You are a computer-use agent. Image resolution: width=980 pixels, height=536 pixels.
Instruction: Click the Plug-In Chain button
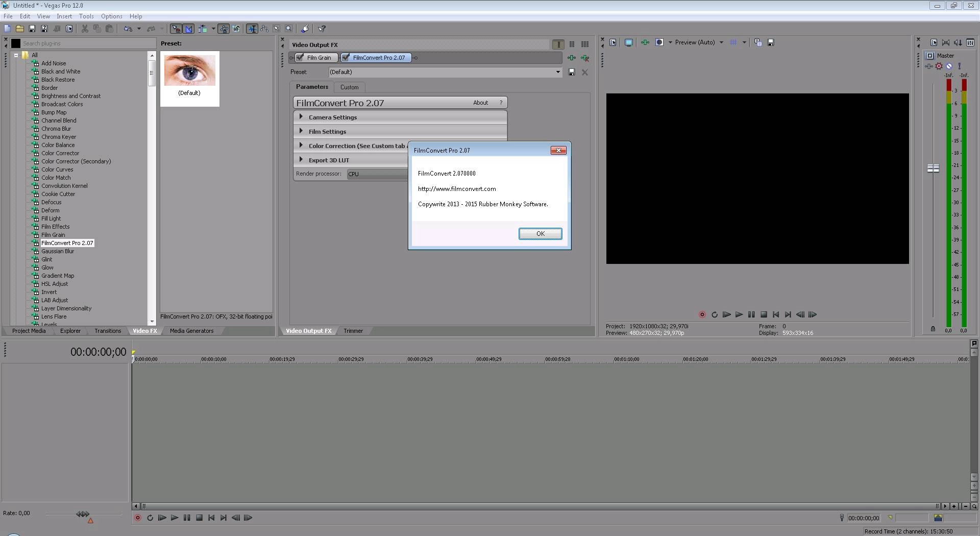572,58
